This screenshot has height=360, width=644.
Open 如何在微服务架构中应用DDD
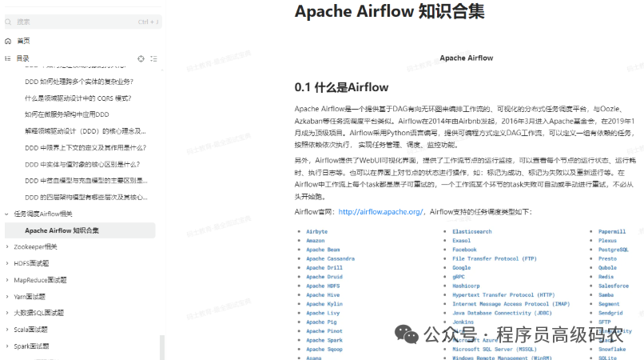tap(67, 114)
